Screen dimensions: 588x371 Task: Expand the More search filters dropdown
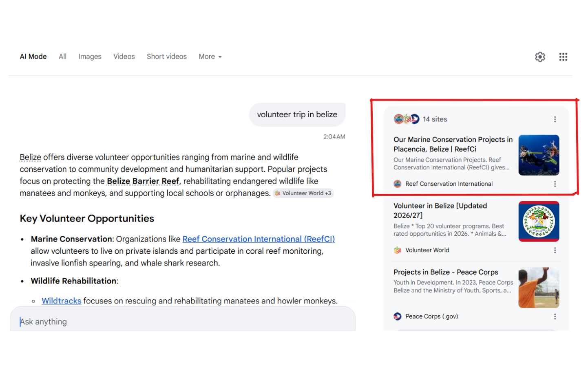click(x=210, y=57)
